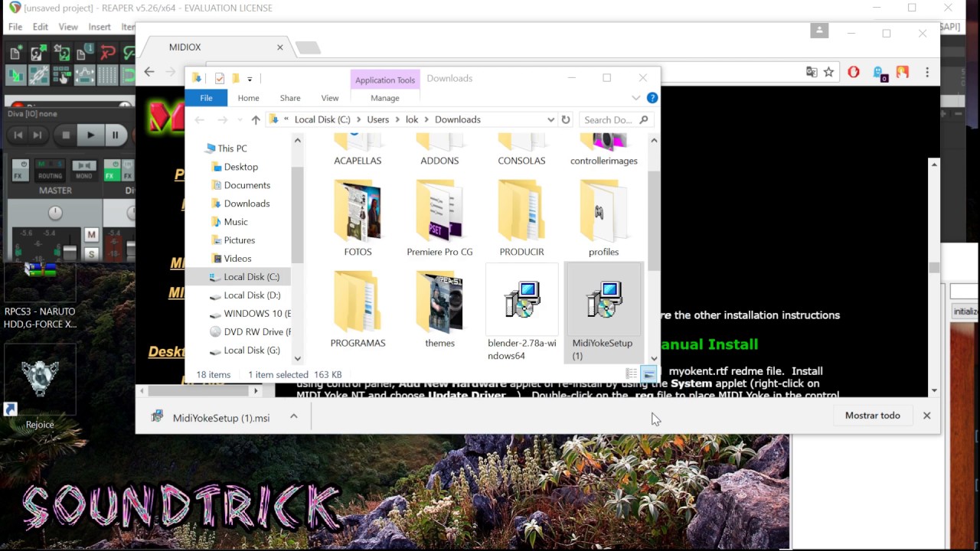
Task: Select the Premiere Pro CG folder
Action: point(439,218)
